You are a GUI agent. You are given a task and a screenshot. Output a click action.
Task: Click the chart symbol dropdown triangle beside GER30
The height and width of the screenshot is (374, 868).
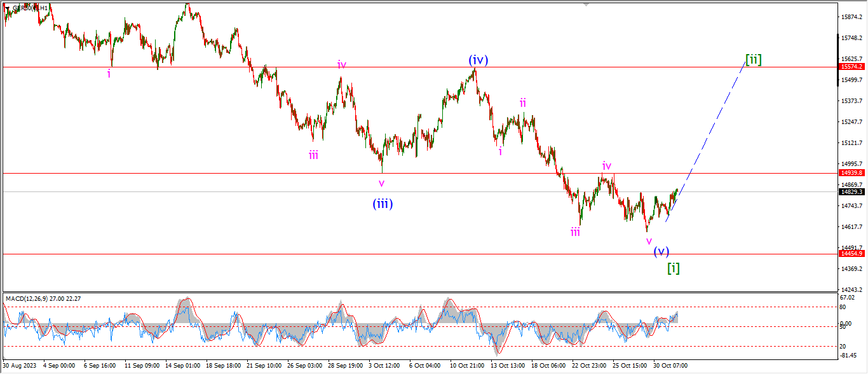click(8, 8)
